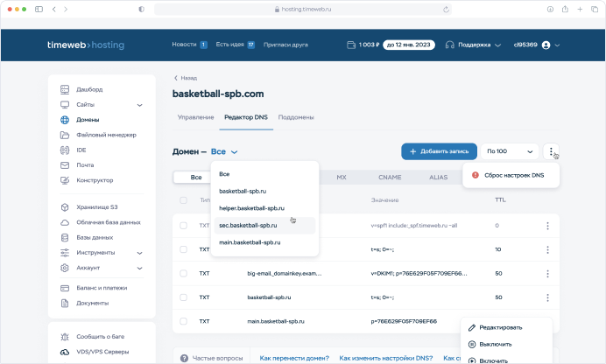Open the Support dropdown in header
Screen dimensions: 606x364
pos(473,45)
